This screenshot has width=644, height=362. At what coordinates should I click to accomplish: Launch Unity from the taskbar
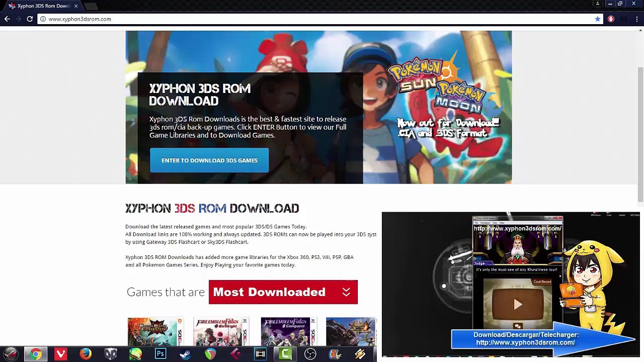click(x=111, y=354)
